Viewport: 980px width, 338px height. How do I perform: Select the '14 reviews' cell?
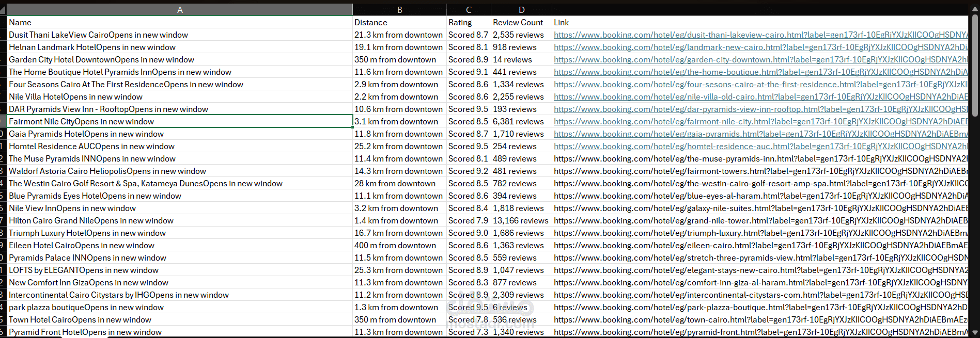click(521, 59)
